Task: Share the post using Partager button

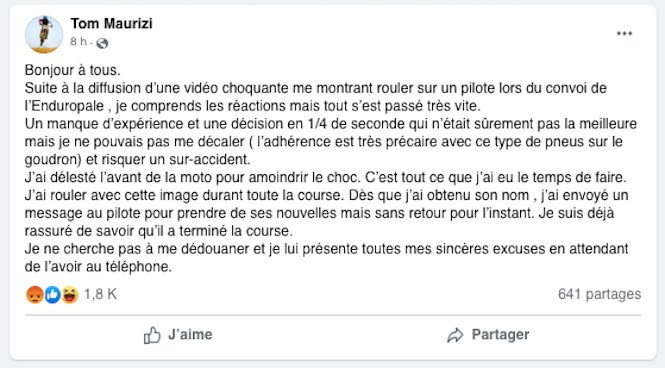Action: click(x=488, y=335)
